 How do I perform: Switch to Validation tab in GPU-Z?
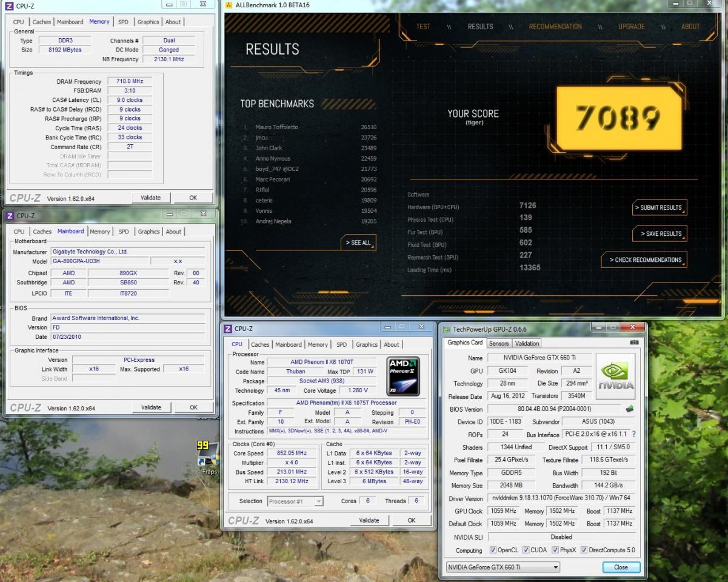[527, 343]
